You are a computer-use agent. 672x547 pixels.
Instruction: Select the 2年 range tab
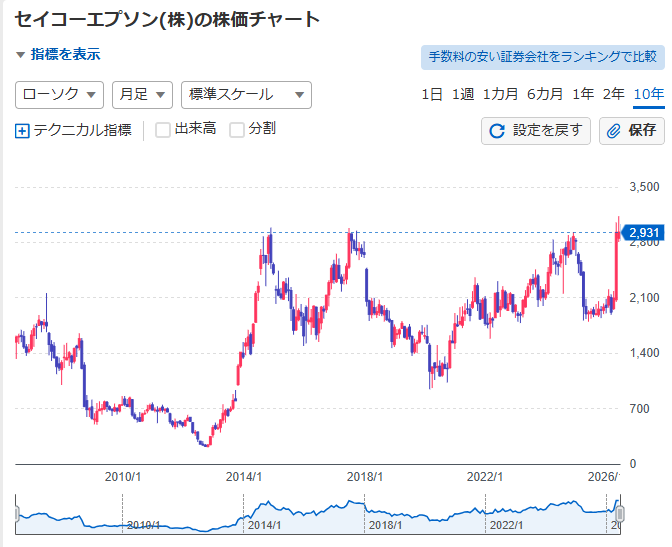(x=614, y=94)
